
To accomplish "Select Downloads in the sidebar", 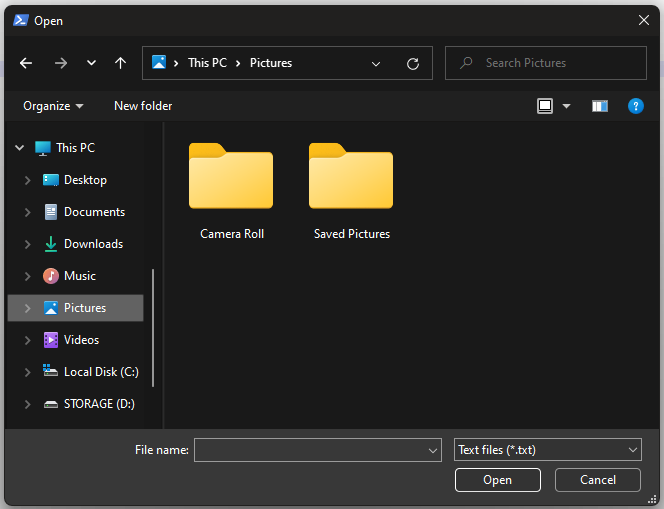I will coord(94,244).
